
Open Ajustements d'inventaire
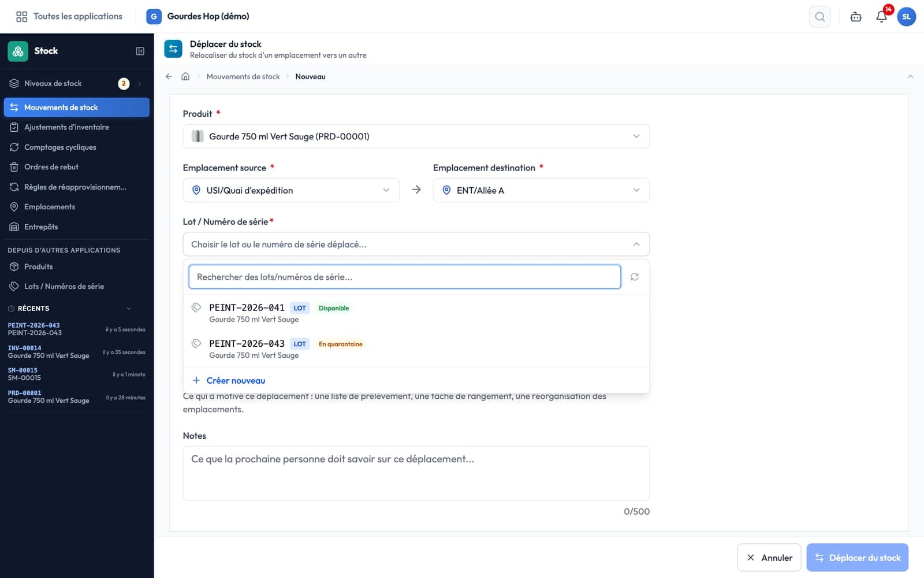[x=76, y=127]
